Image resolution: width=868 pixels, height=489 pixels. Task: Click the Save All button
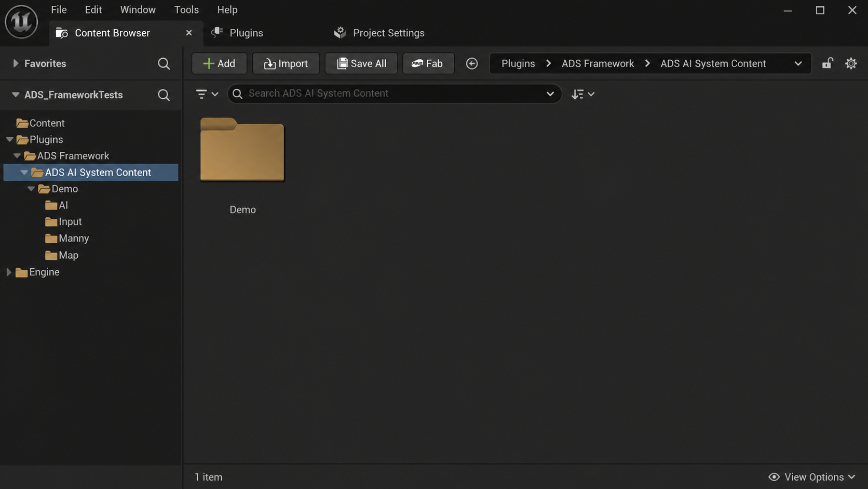point(361,63)
